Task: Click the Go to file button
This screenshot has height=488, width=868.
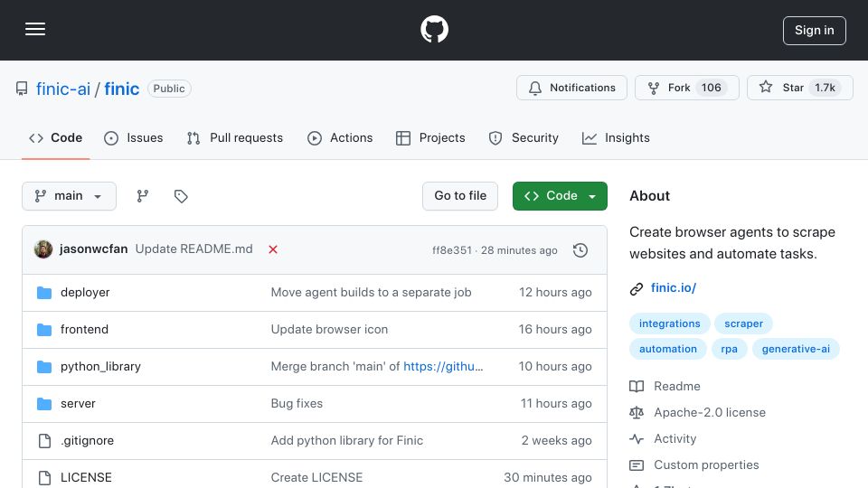Action: pyautogui.click(x=460, y=196)
